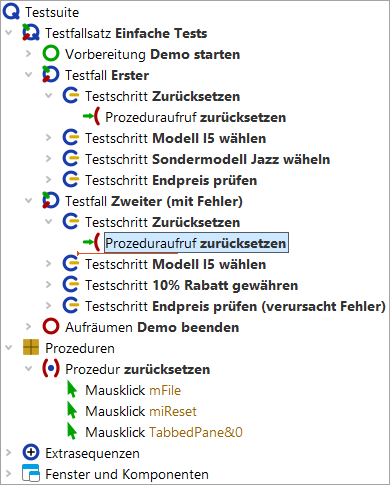Expand the Extrasequenzen node
This screenshot has height=485, width=390.
click(x=8, y=453)
